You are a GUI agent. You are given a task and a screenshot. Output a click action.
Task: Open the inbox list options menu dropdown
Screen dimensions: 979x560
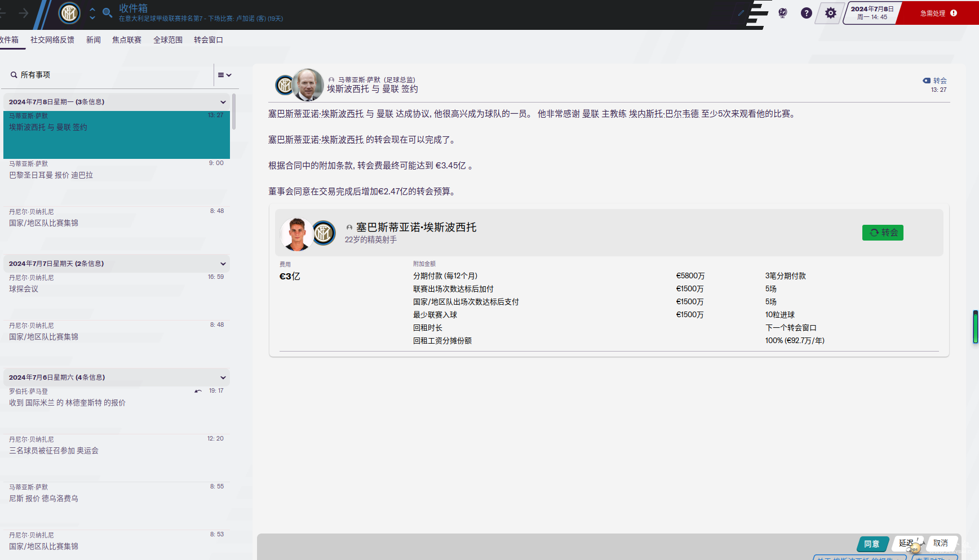225,75
